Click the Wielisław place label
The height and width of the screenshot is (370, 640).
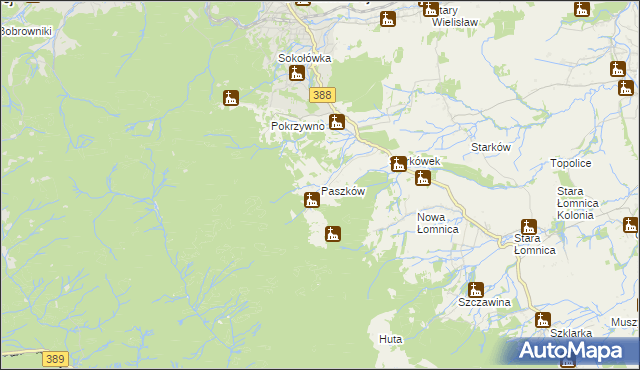tap(455, 22)
